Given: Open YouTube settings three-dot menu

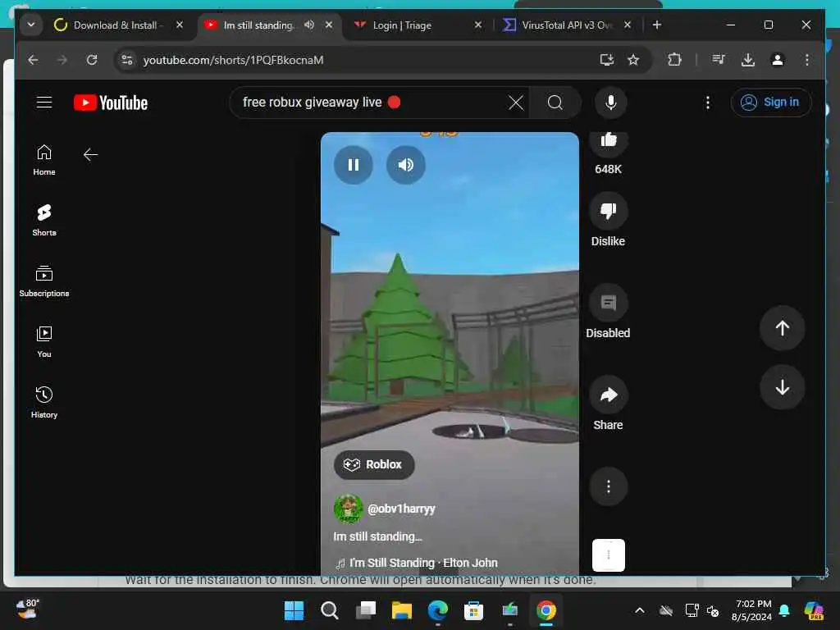Looking at the screenshot, I should click(x=708, y=103).
